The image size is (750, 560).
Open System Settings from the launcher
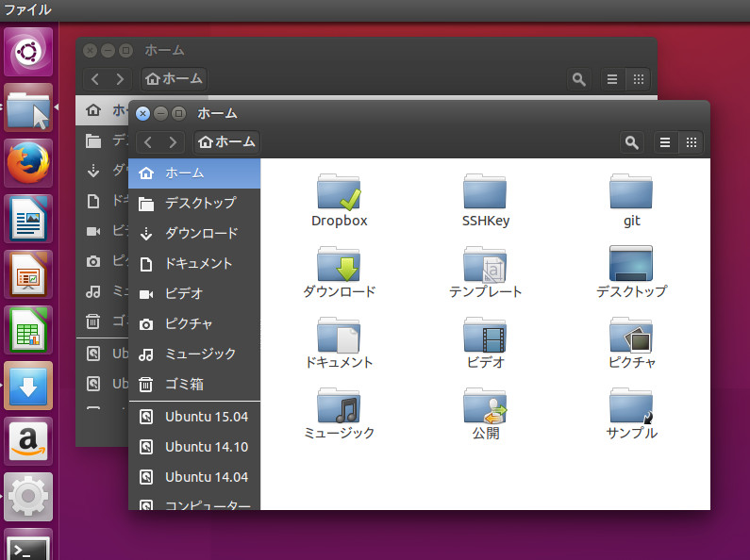coord(28,497)
